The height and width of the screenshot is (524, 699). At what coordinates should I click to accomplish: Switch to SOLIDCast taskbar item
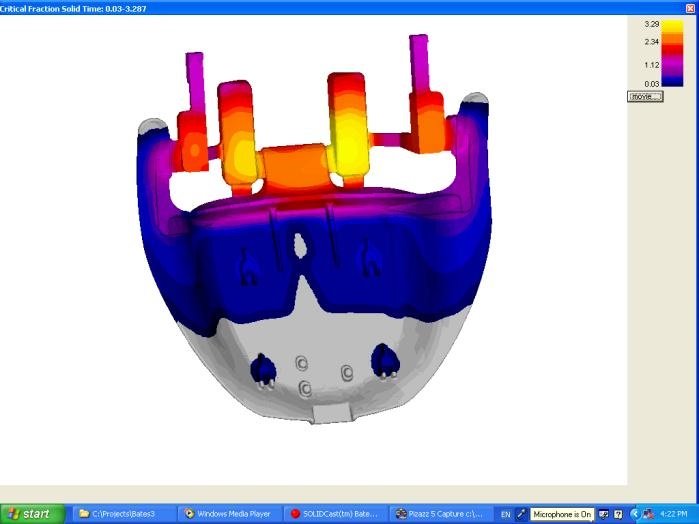[x=334, y=514]
